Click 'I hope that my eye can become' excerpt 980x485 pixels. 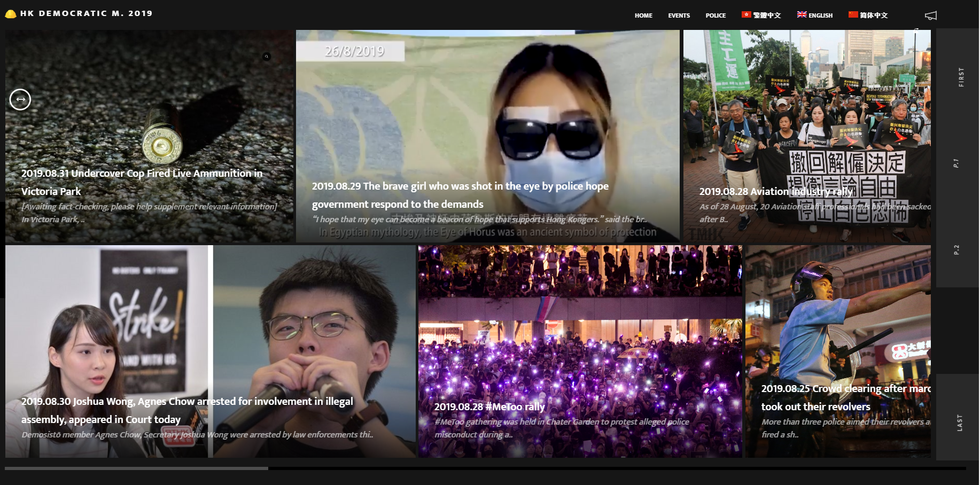click(479, 219)
